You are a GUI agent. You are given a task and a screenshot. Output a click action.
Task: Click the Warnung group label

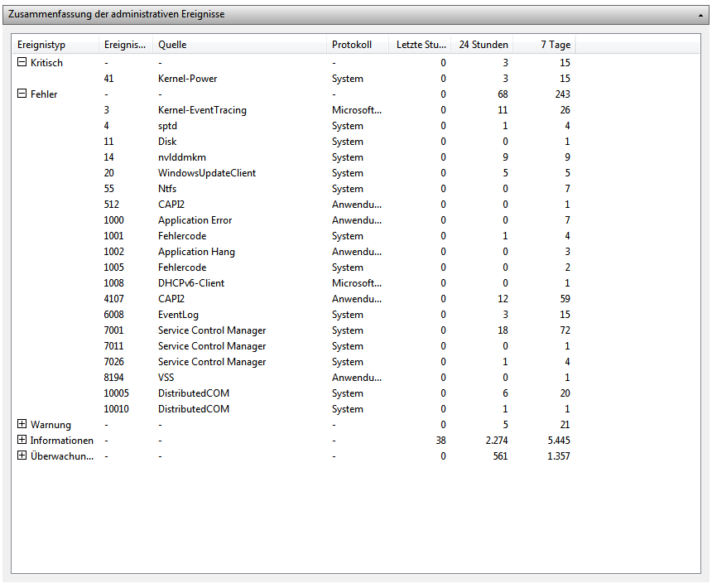point(51,425)
